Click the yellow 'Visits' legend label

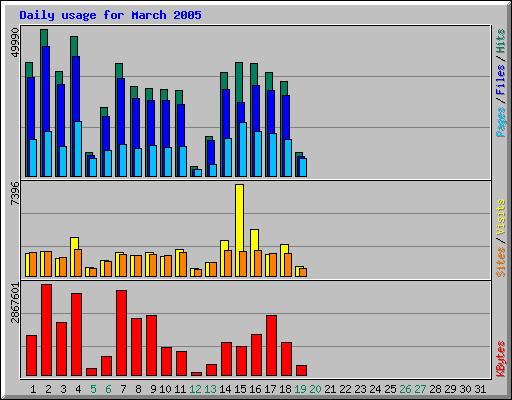tap(500, 217)
